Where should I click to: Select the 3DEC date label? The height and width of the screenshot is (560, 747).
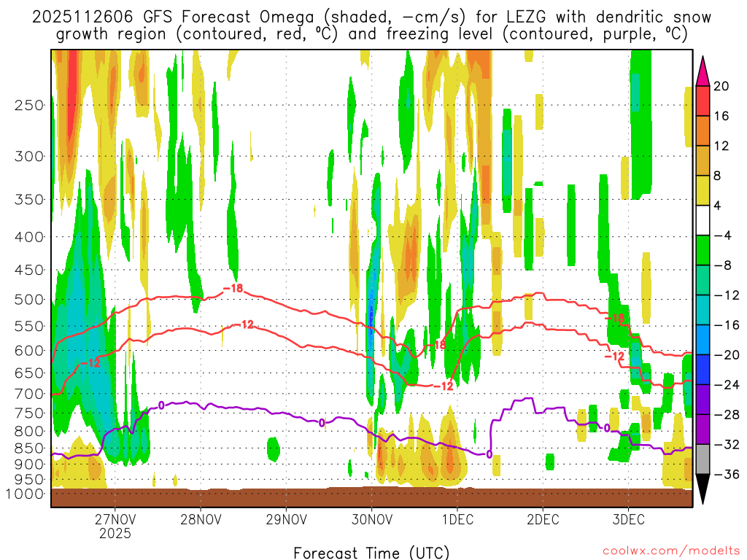tap(628, 520)
